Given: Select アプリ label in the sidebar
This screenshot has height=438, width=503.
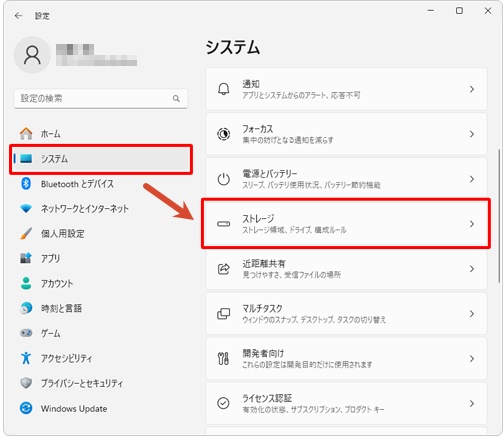Looking at the screenshot, I should [x=50, y=258].
